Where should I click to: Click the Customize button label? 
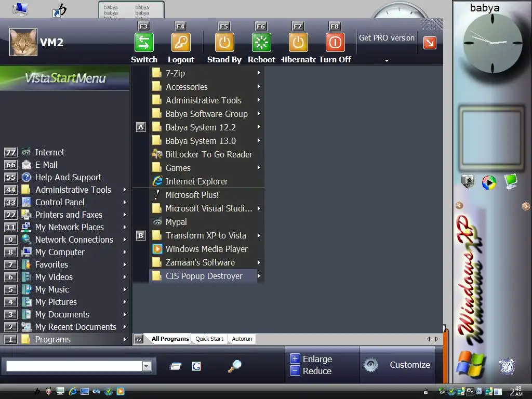pos(410,365)
